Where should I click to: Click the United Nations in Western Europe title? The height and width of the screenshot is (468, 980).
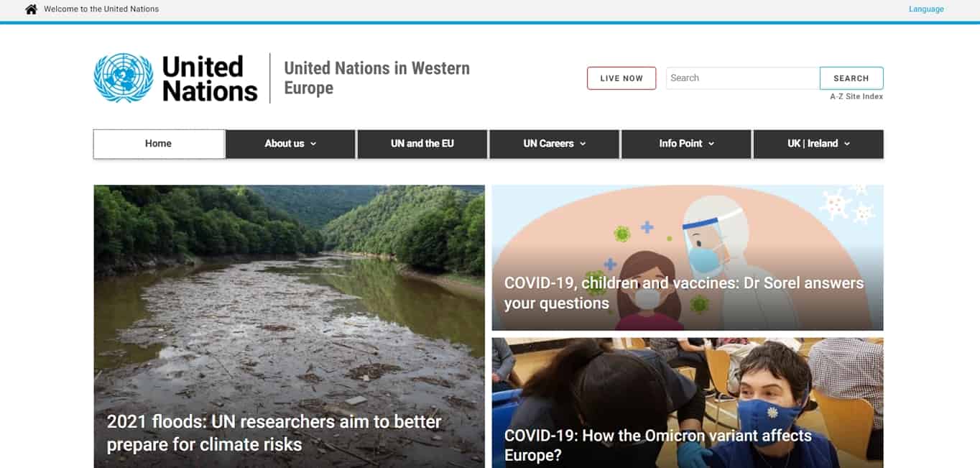377,78
